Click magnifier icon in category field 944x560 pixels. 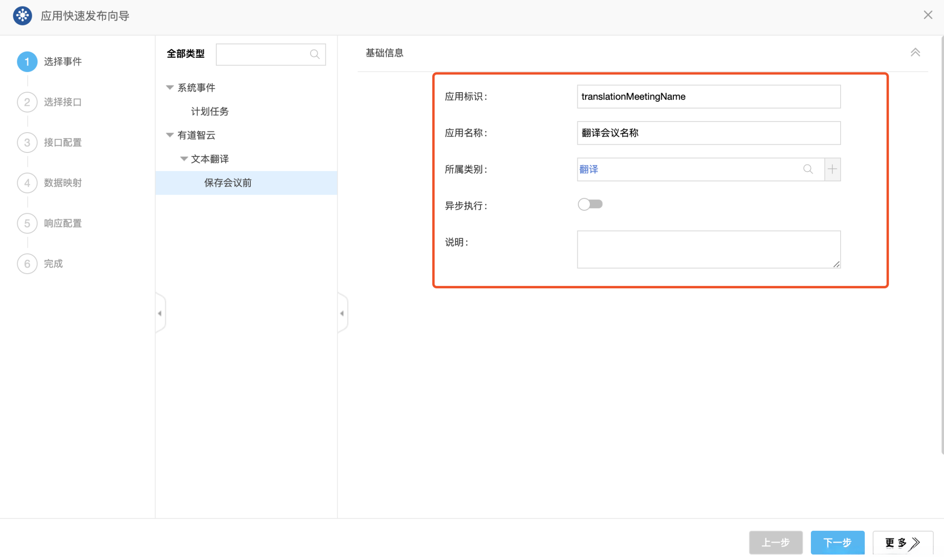[x=808, y=169]
